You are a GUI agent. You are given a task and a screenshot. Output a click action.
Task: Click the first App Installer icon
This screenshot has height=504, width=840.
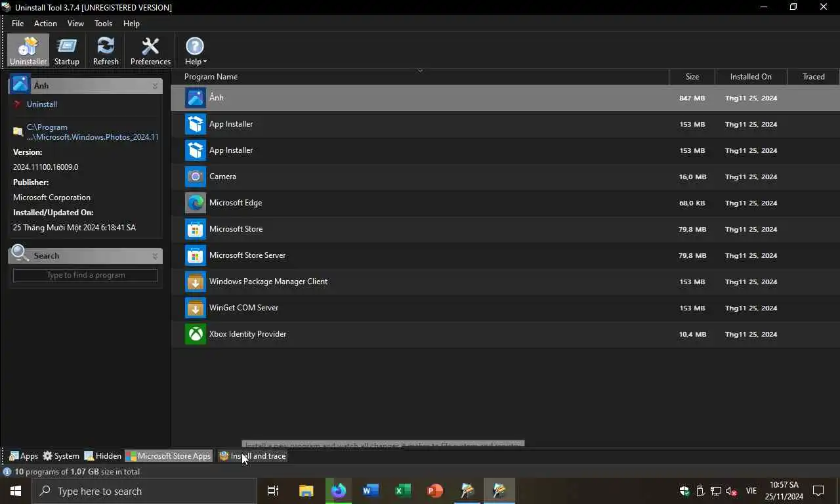coord(196,124)
